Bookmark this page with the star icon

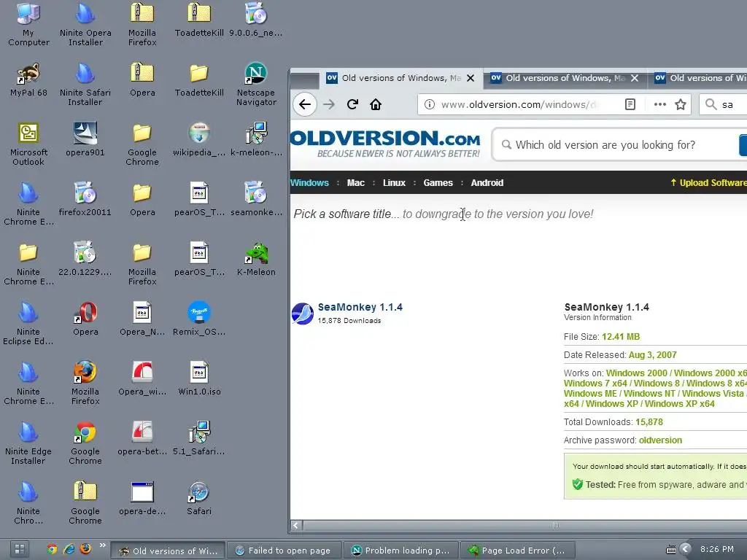(x=681, y=104)
